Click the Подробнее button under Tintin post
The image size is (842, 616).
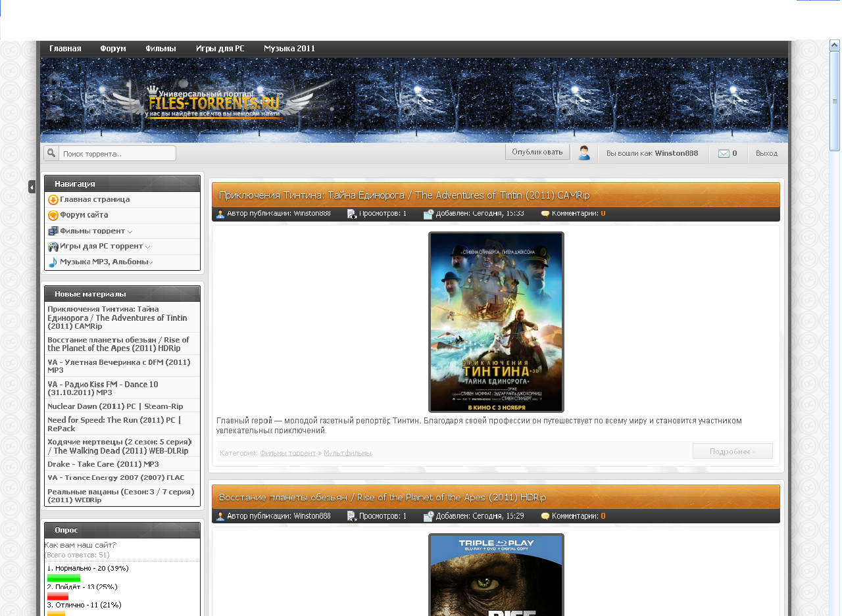coord(732,452)
